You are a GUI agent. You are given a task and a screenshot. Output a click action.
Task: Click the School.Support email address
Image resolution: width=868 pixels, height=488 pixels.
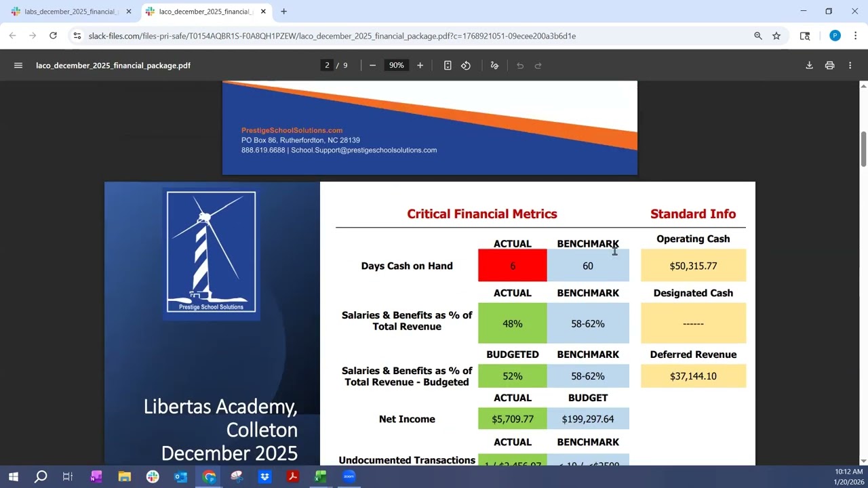[x=364, y=150]
